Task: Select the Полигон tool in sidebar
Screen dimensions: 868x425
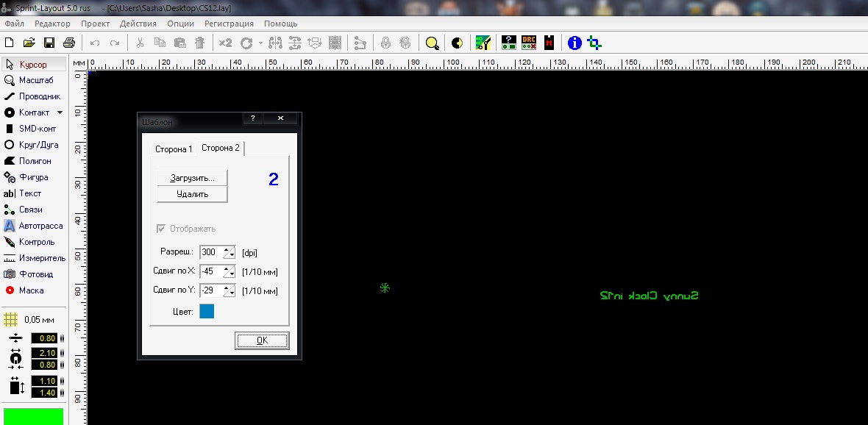Action: click(33, 161)
